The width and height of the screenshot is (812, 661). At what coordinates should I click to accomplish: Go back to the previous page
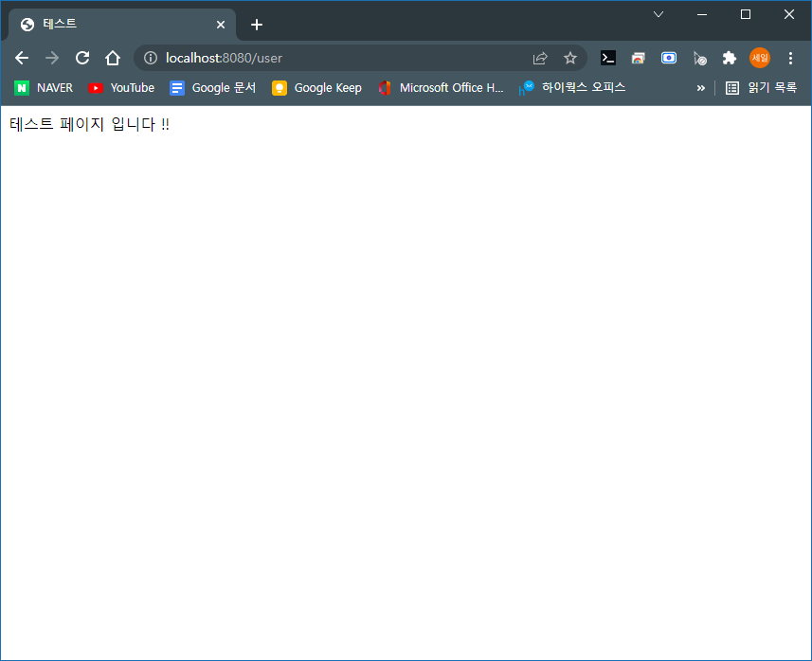(22, 58)
